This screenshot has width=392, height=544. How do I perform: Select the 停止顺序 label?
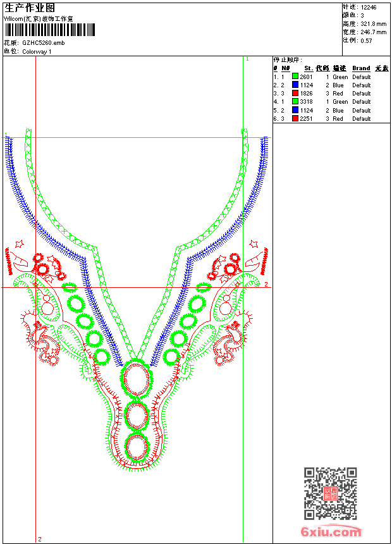(288, 60)
